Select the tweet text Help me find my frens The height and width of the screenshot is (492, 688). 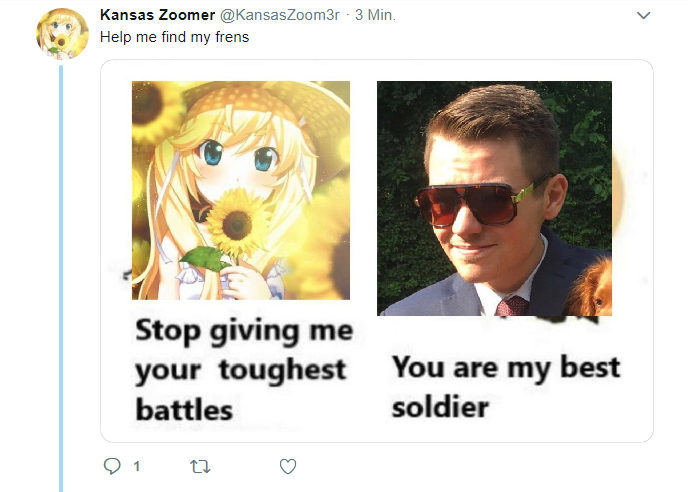click(174, 37)
